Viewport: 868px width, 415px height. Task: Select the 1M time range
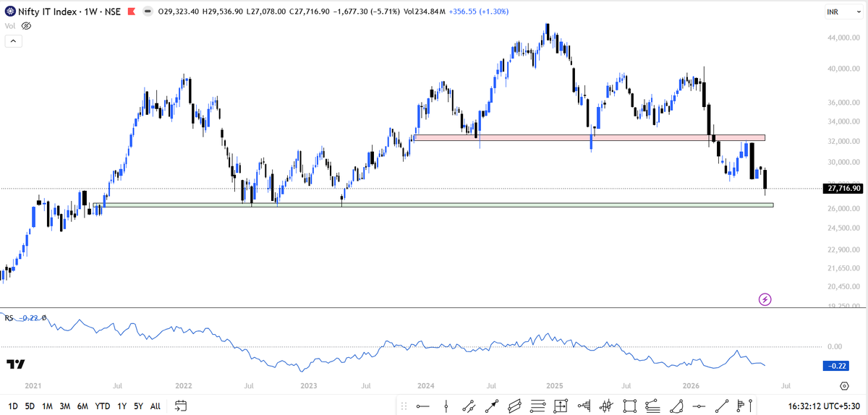[47, 406]
